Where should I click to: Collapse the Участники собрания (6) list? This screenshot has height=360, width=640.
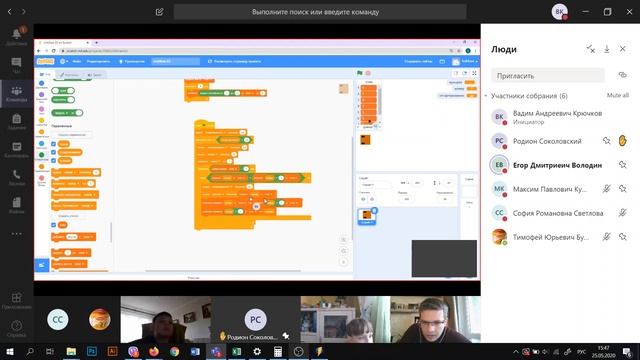click(x=486, y=96)
